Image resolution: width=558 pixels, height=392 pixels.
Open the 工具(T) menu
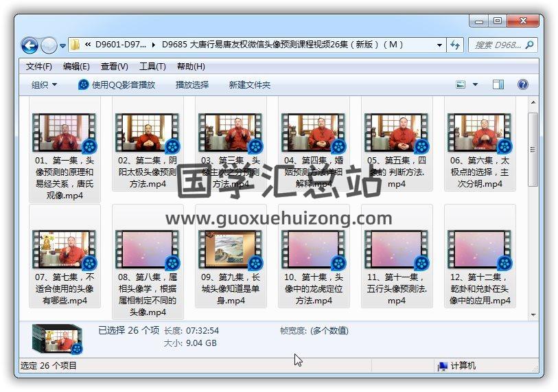click(x=152, y=67)
